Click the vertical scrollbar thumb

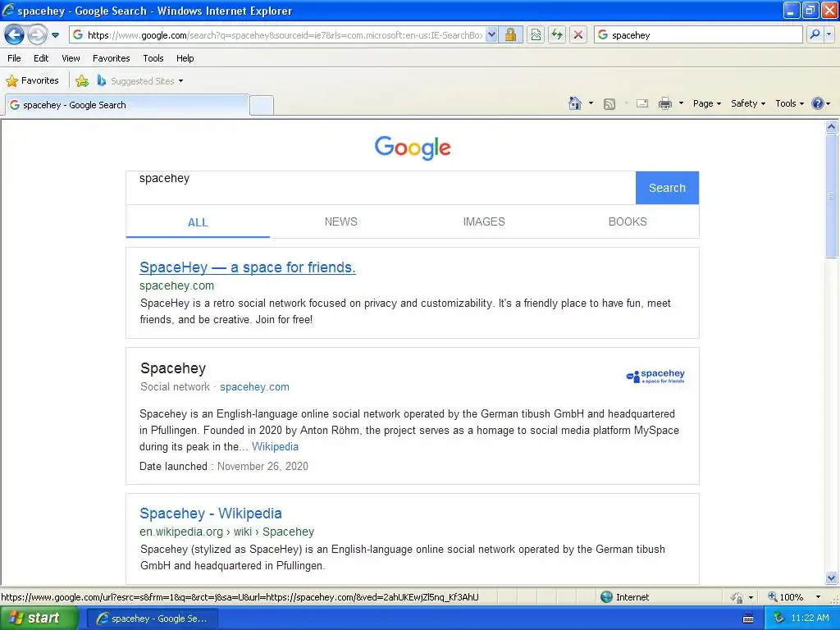(832, 196)
